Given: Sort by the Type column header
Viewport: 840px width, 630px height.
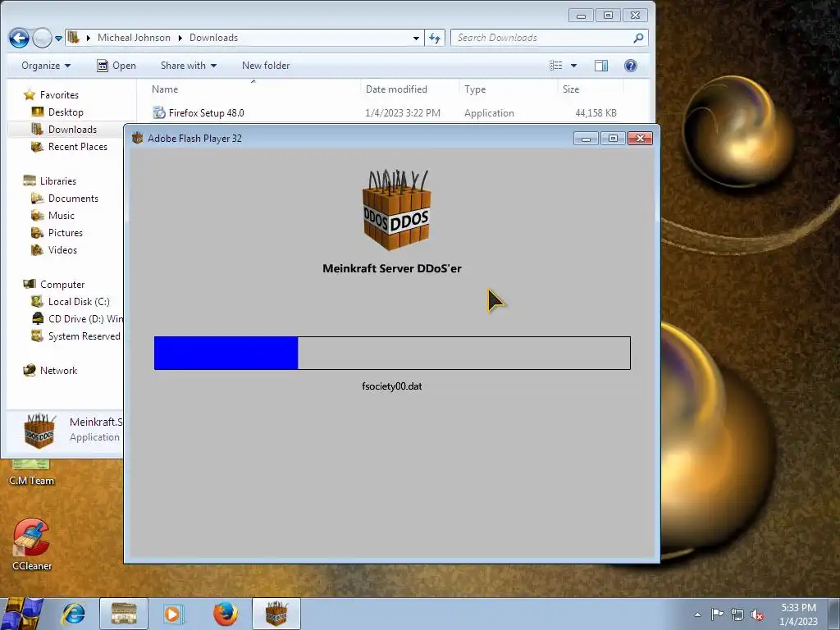Looking at the screenshot, I should pos(475,89).
